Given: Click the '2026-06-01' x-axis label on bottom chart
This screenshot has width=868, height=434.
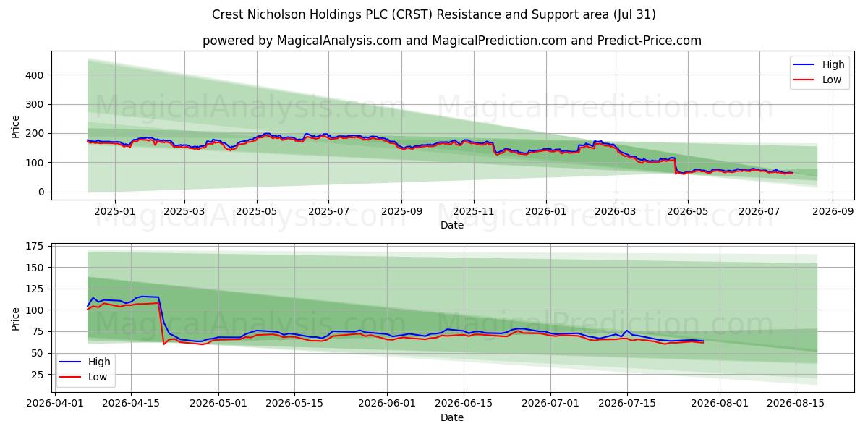Looking at the screenshot, I should tap(386, 404).
